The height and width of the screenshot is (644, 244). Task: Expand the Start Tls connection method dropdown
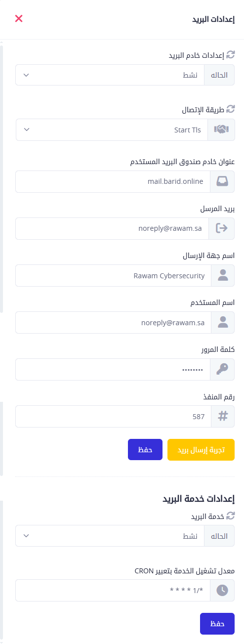pos(114,129)
